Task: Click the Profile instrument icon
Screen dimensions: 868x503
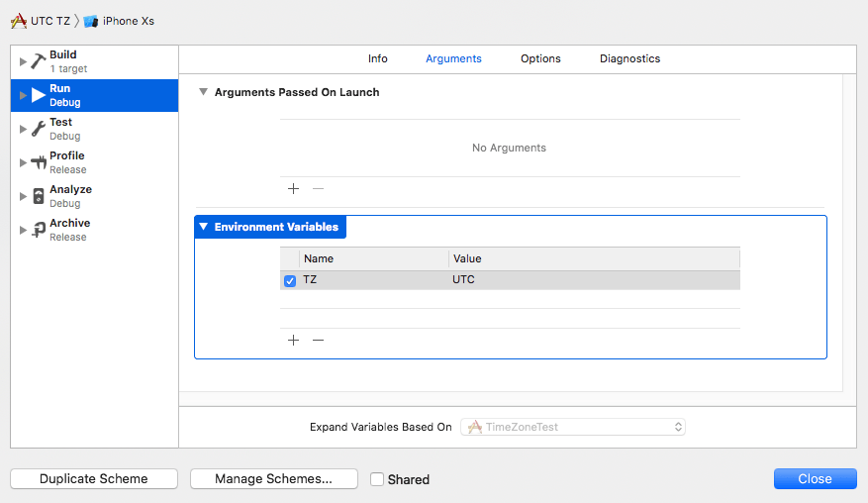Action: click(39, 162)
